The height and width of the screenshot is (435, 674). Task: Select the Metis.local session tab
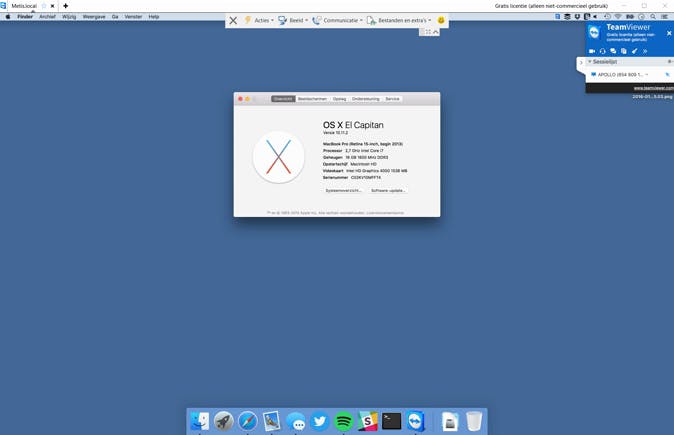[x=24, y=6]
